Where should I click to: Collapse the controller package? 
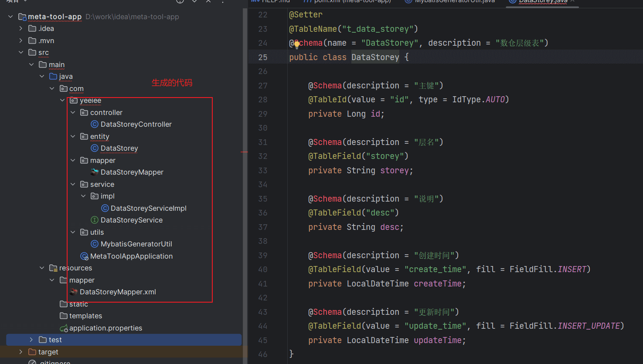(x=73, y=113)
